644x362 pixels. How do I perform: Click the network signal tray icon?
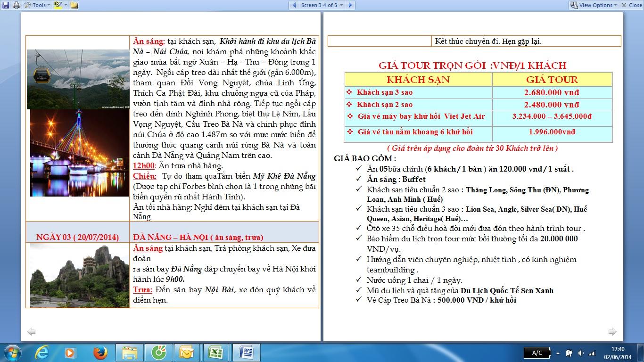pos(592,353)
